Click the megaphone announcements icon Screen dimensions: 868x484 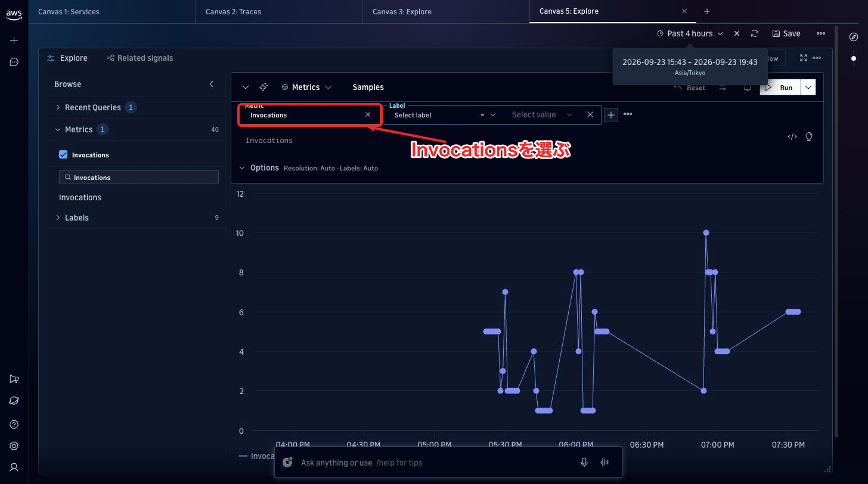tap(14, 379)
